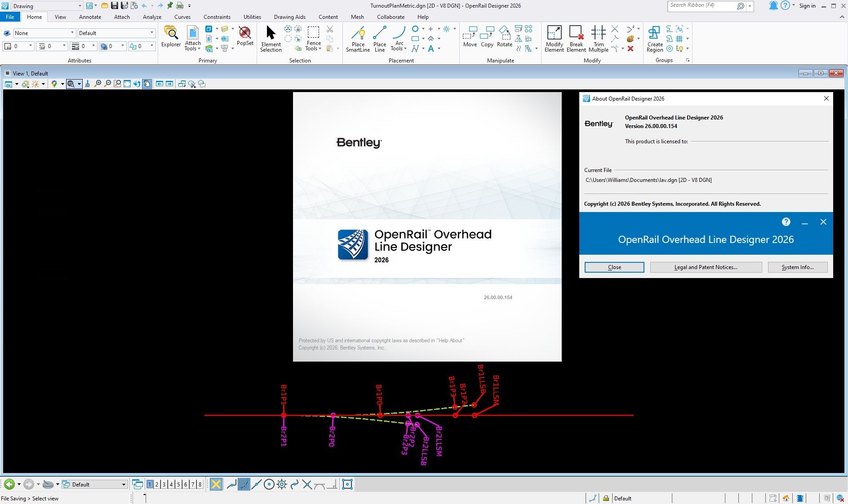Open the Default template dropdown in Attributes
Image resolution: width=848 pixels, height=504 pixels.
coord(116,33)
